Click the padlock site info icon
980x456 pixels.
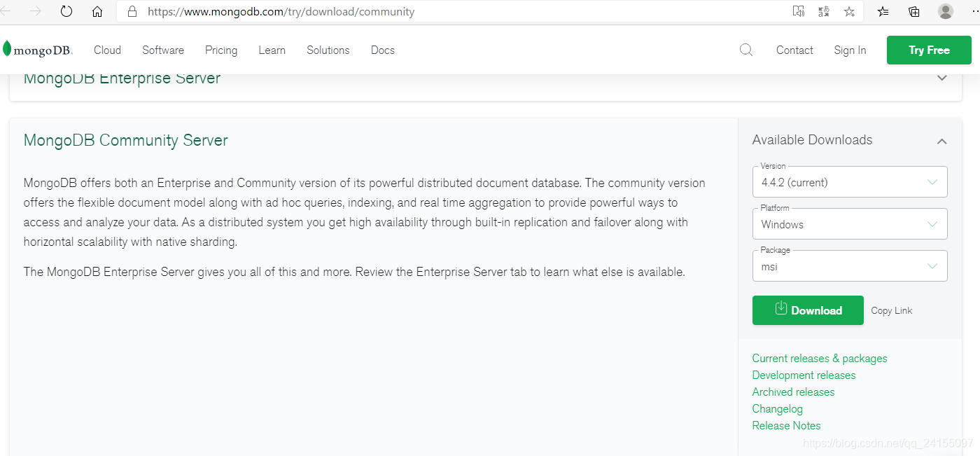pyautogui.click(x=132, y=11)
